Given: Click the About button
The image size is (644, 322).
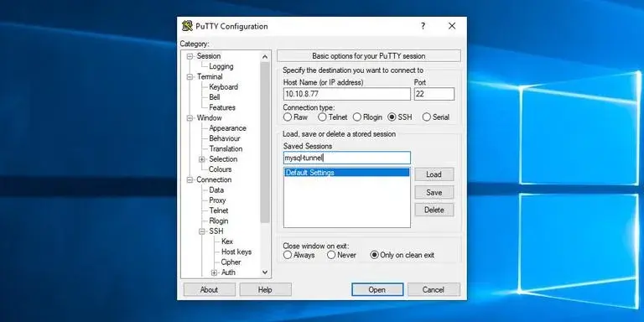Looking at the screenshot, I should pos(209,289).
